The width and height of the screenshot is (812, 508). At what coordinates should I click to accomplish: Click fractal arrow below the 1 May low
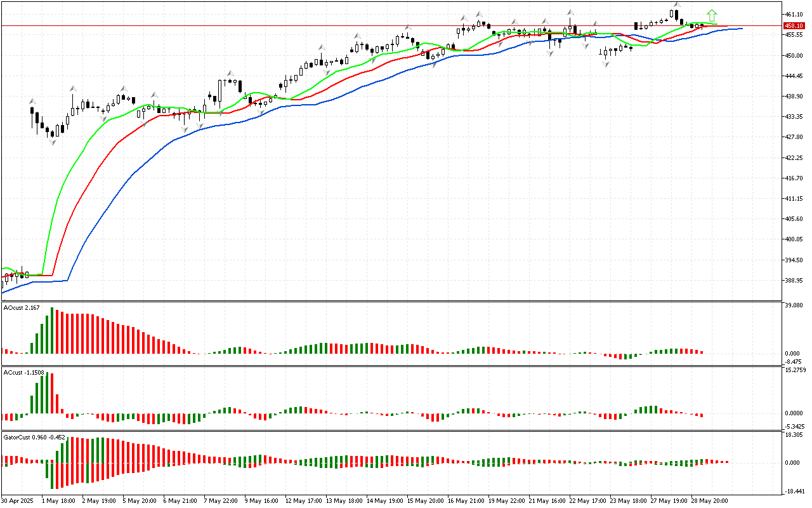[53, 142]
